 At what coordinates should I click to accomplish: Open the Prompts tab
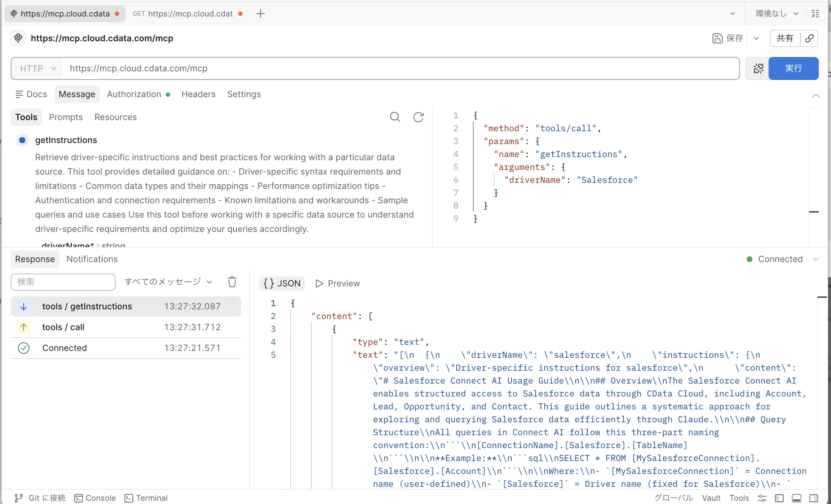point(66,117)
